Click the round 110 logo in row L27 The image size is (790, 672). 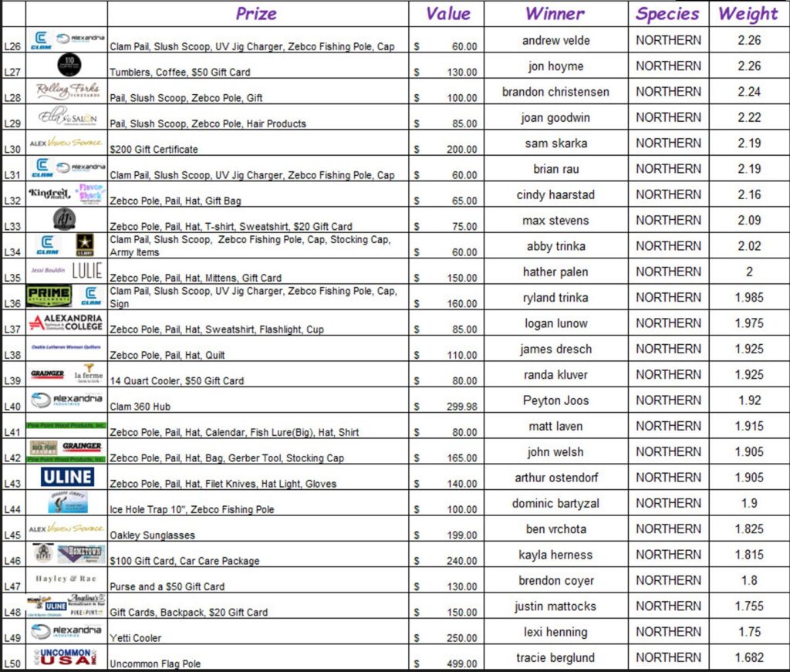pyautogui.click(x=69, y=65)
